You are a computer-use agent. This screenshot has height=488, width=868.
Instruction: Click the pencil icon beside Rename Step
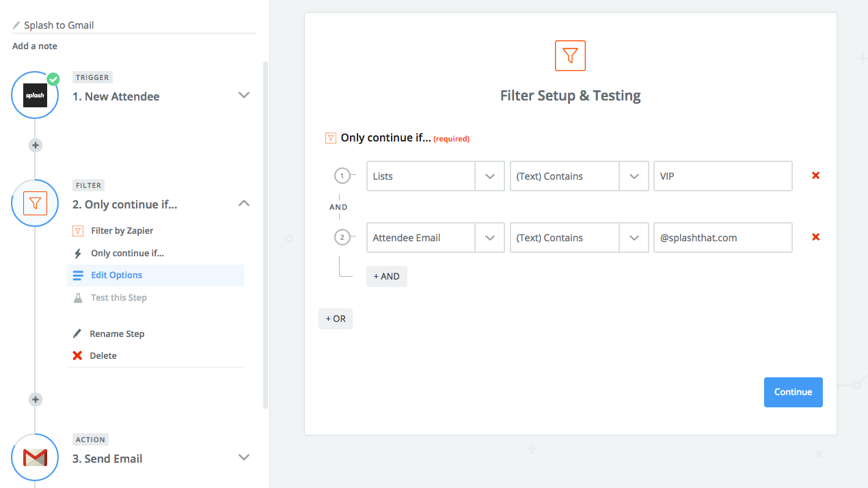pos(77,334)
